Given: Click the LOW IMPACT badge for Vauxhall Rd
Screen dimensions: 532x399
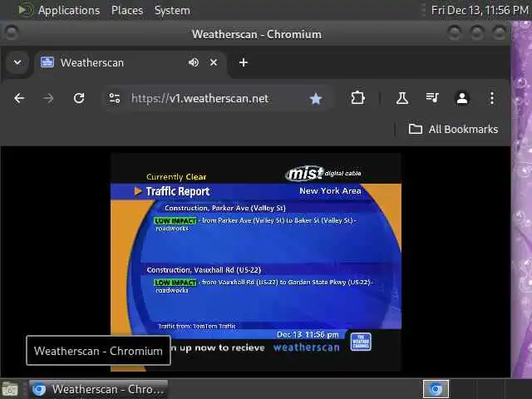Looking at the screenshot, I should [175, 283].
